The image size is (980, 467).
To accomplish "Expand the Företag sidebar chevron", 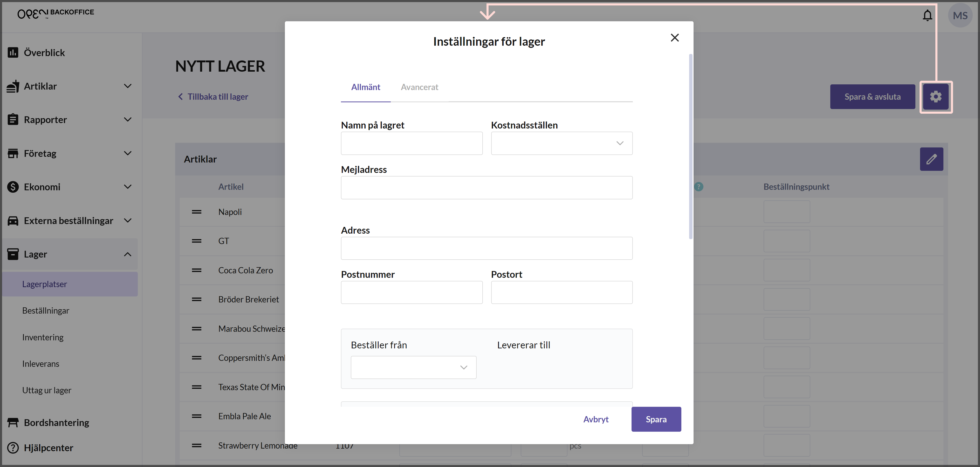I will (x=128, y=153).
